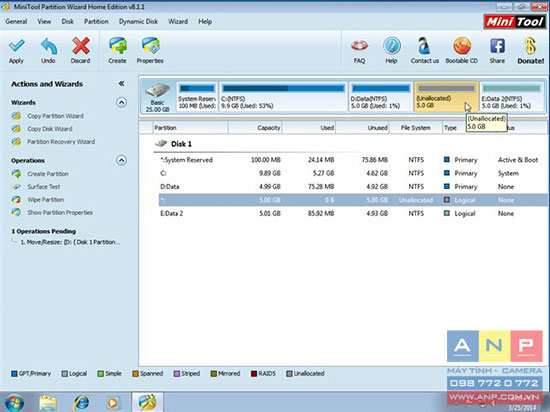The height and width of the screenshot is (412, 550).
Task: Sort by the Used column header
Action: point(309,128)
